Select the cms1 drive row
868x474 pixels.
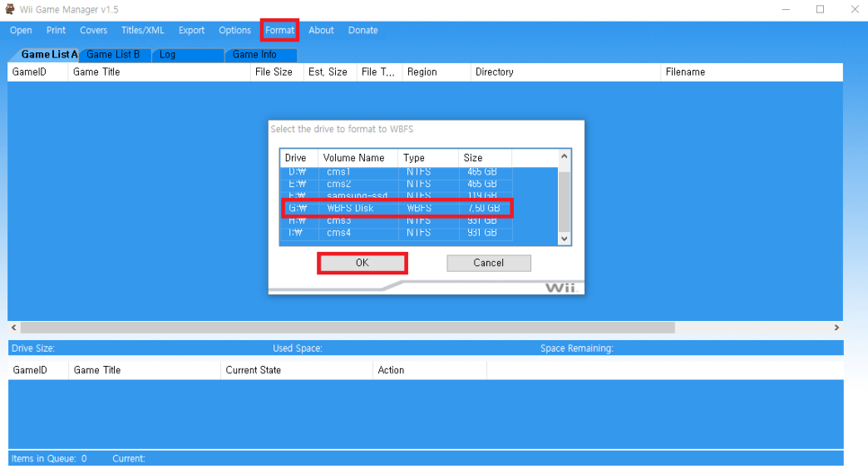(x=397, y=172)
